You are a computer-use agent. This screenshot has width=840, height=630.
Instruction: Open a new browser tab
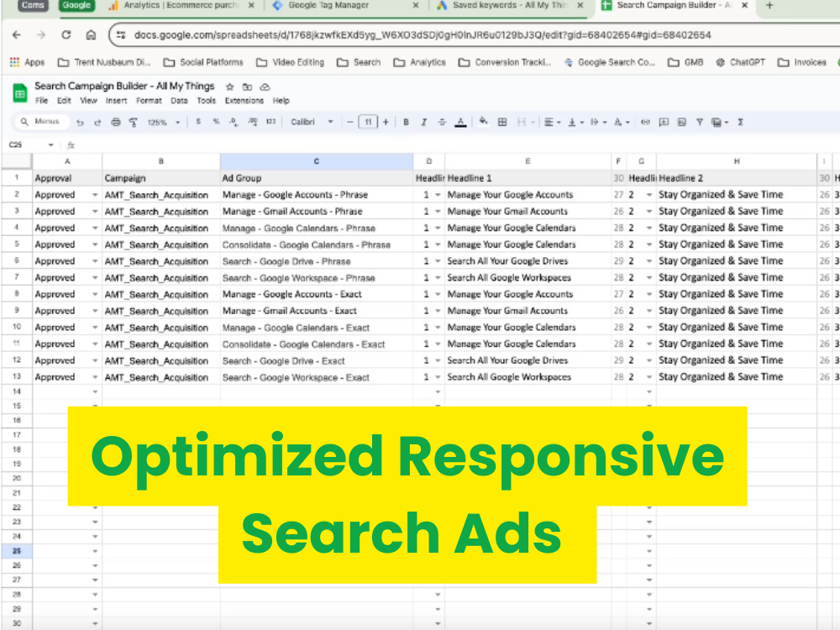(769, 5)
